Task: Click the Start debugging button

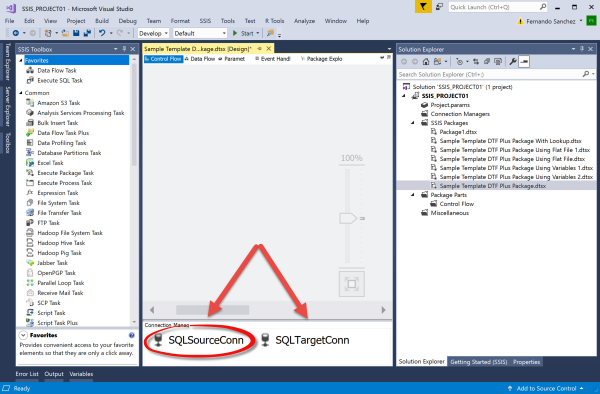Action: 244,33
